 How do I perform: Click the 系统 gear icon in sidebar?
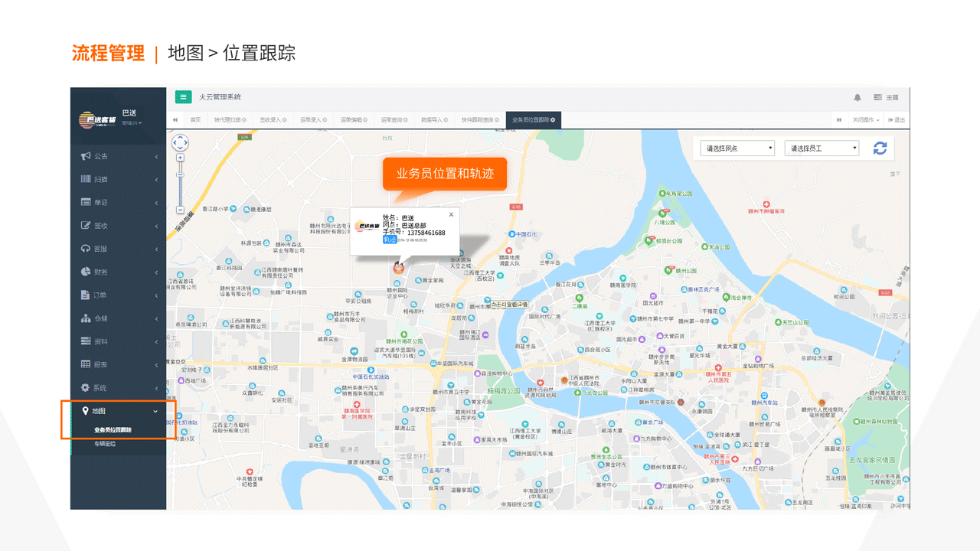point(86,388)
